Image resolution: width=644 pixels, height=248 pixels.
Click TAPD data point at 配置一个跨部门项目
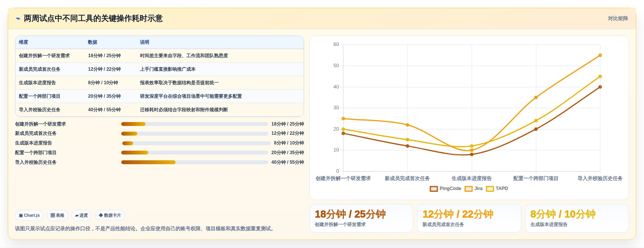536,121
